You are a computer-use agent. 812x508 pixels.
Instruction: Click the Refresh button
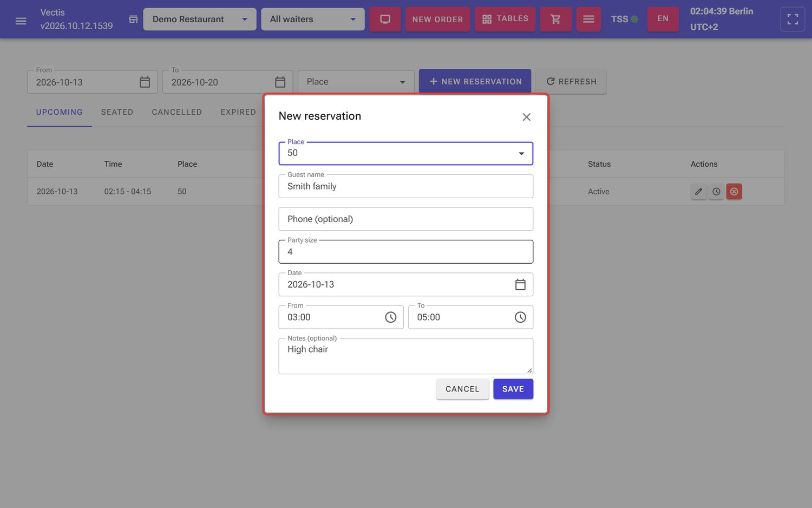[x=571, y=81]
